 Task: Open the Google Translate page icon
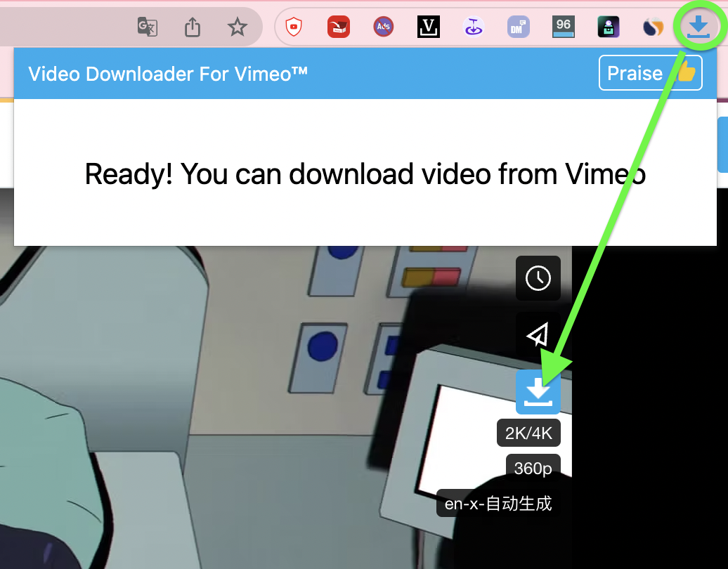coord(147,27)
